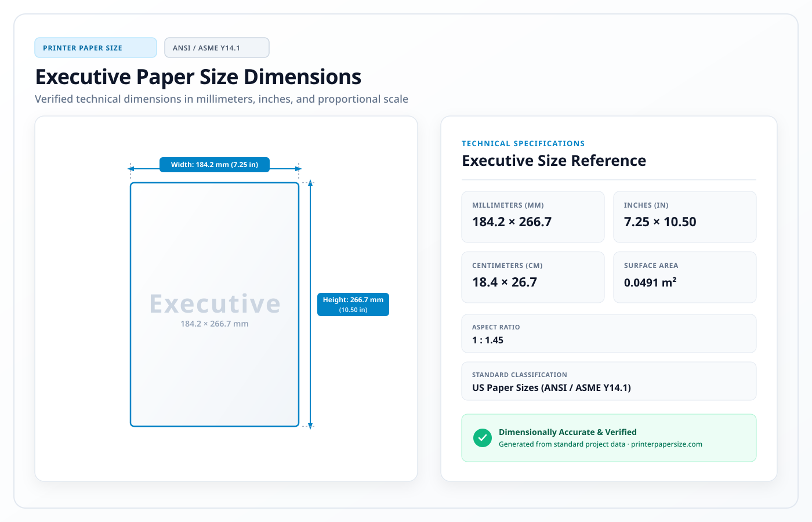Click the TECHNICAL SPECIFICATIONS label
This screenshot has width=812, height=522.
[523, 143]
